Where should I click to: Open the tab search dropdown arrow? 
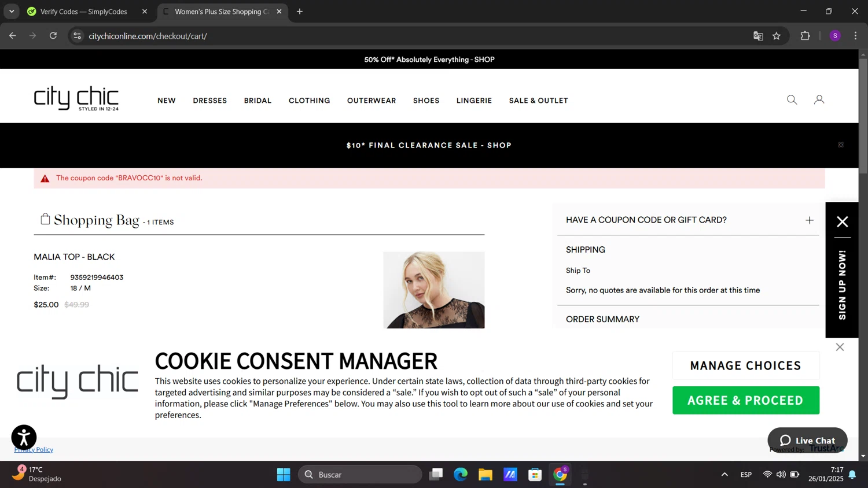point(12,12)
